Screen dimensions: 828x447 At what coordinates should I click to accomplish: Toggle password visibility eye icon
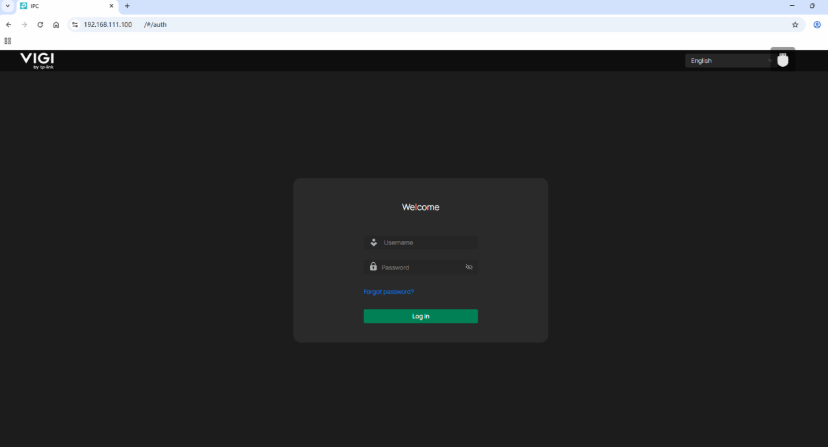(x=469, y=267)
